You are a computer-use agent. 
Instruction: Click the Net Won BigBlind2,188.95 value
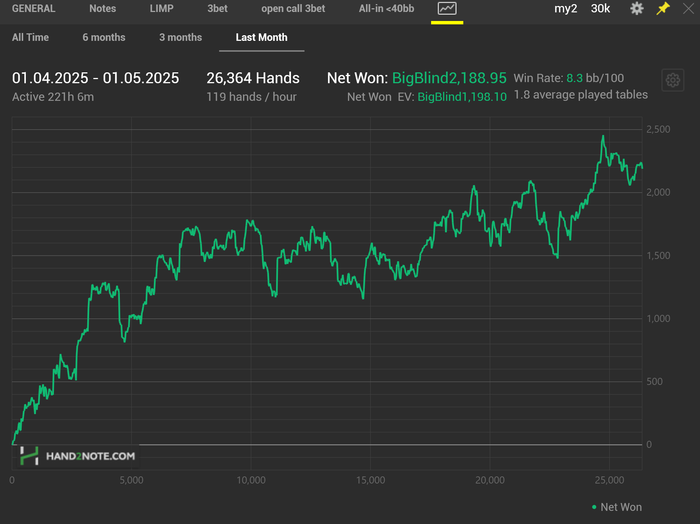(x=449, y=78)
